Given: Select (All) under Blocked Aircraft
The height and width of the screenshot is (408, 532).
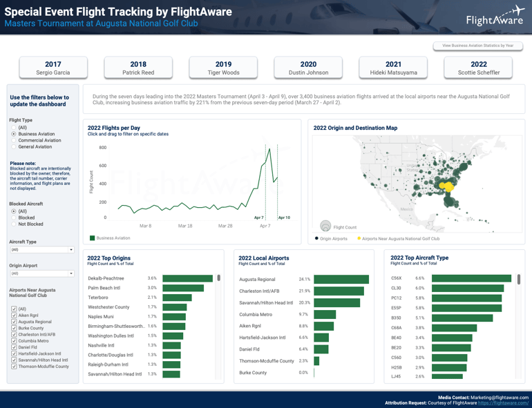Looking at the screenshot, I should coord(14,211).
